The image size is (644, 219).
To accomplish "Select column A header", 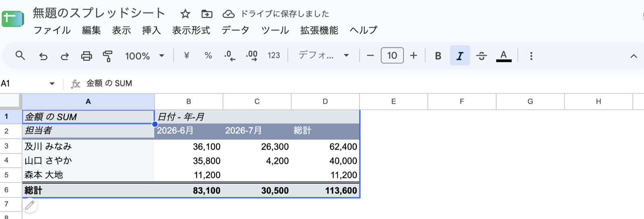I will pos(88,102).
